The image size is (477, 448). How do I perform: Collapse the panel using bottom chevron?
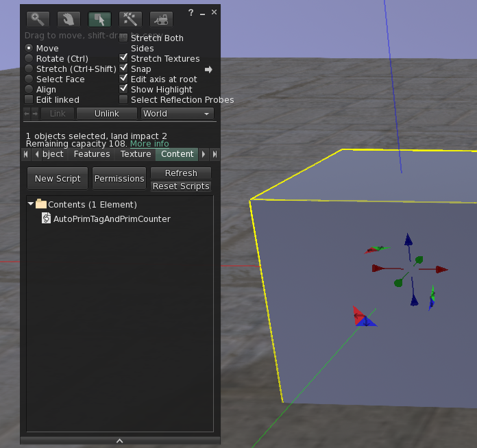point(120,440)
